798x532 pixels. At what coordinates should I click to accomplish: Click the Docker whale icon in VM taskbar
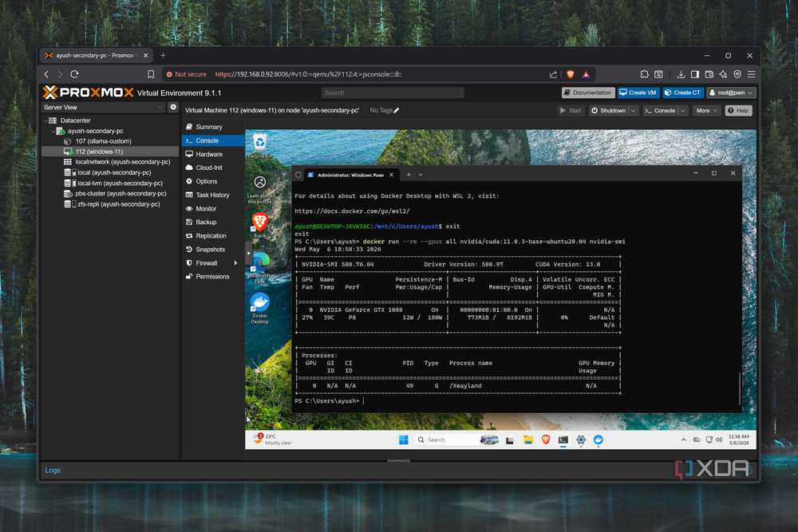[598, 439]
